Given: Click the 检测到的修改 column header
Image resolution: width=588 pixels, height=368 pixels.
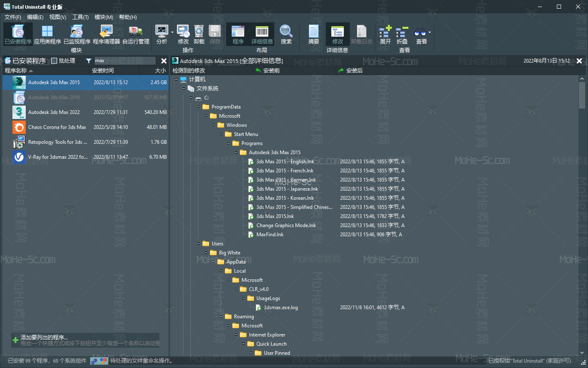Looking at the screenshot, I should pos(212,70).
